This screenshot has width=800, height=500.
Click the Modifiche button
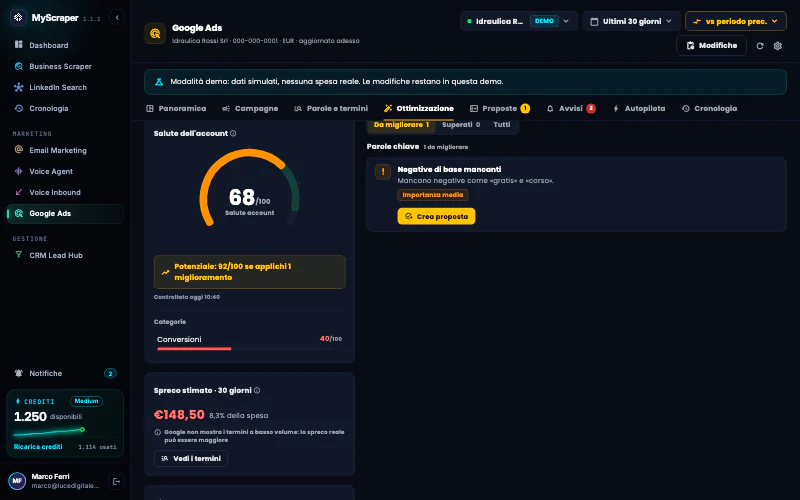point(711,45)
